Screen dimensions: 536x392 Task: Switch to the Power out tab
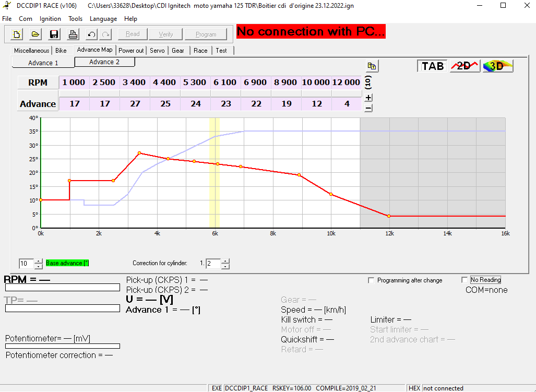131,51
